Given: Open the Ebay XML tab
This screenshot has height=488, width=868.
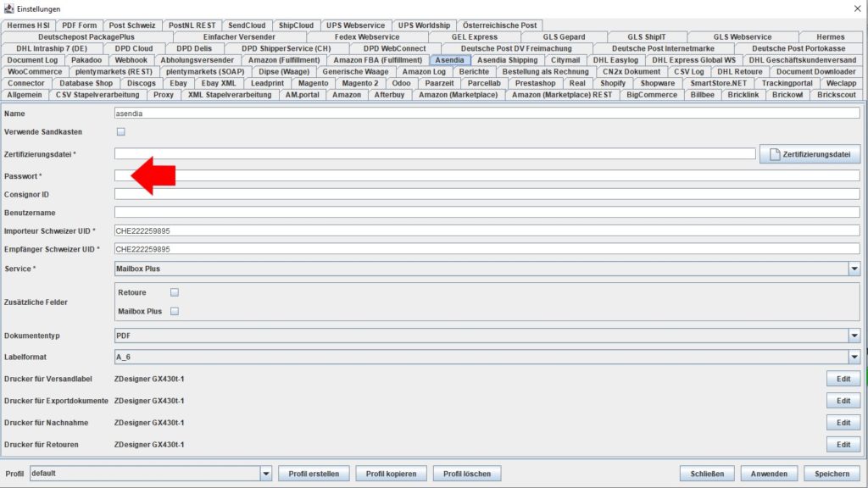Looking at the screenshot, I should 218,83.
